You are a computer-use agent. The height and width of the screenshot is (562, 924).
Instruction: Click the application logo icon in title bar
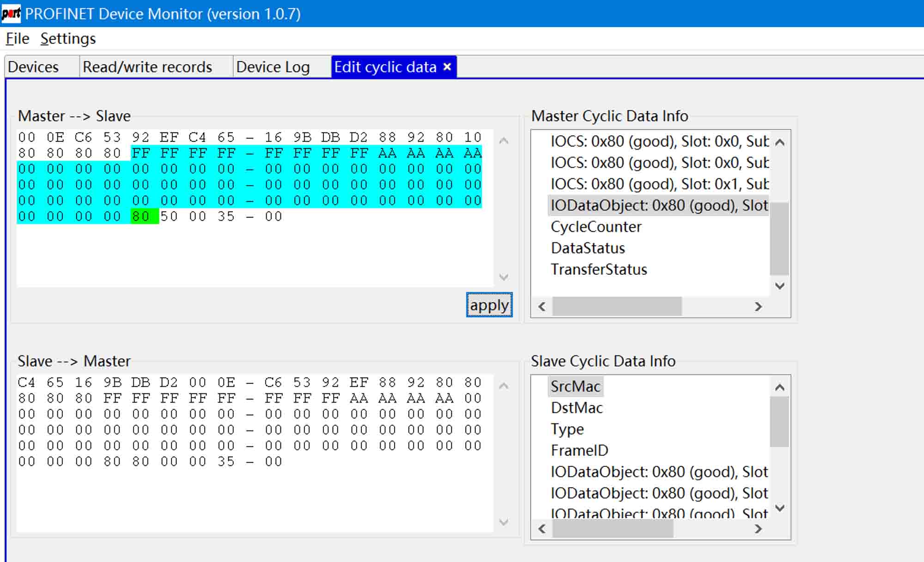(11, 13)
